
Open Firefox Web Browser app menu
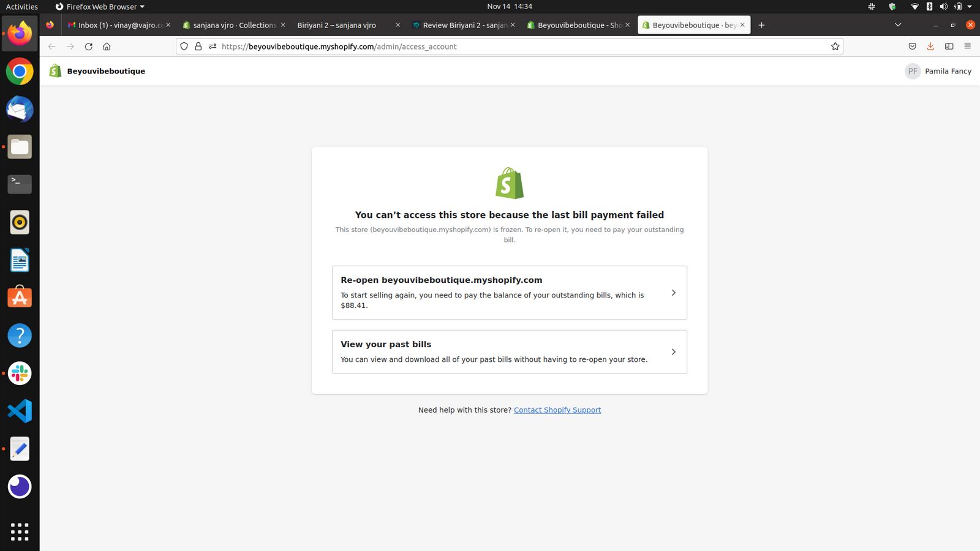coord(100,7)
